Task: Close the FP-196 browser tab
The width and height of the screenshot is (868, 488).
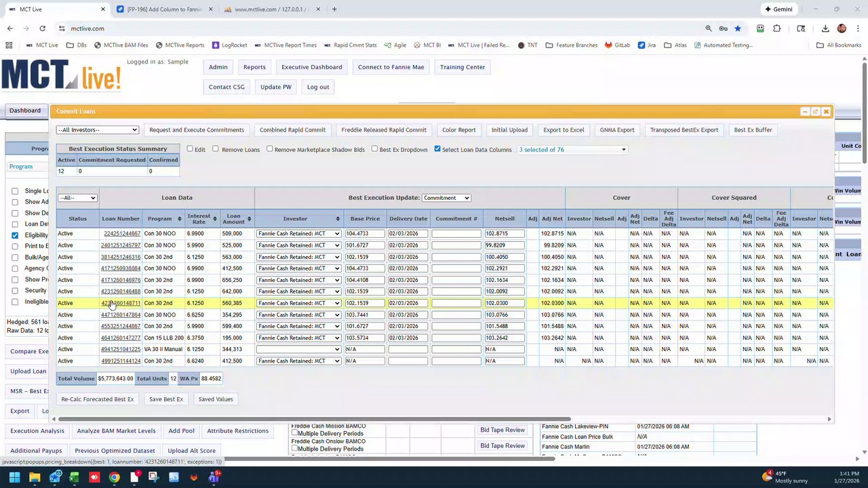Action: coord(211,9)
